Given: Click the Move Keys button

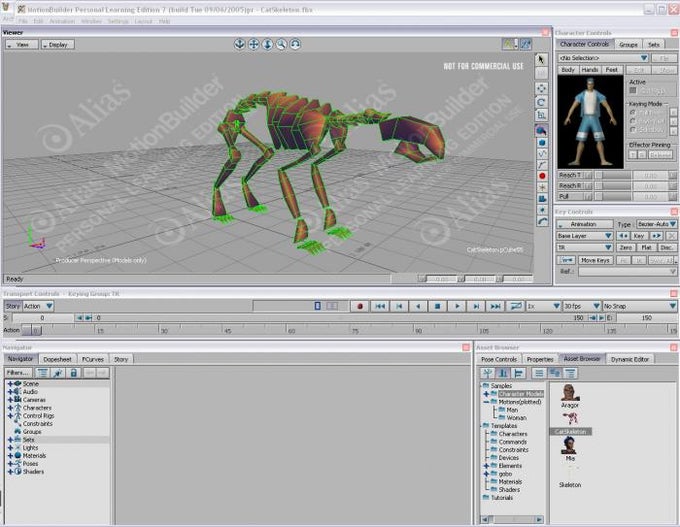Looking at the screenshot, I should tap(595, 260).
